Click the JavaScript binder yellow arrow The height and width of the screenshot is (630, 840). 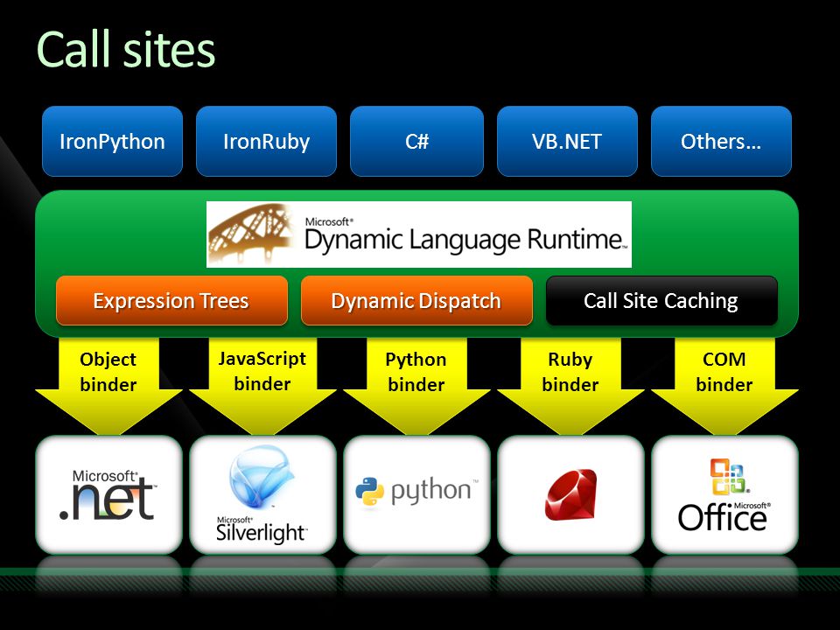coord(262,386)
